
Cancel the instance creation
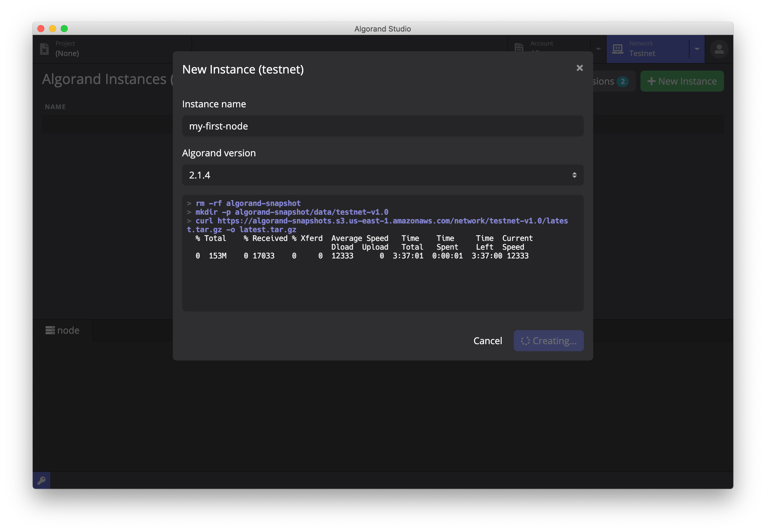coord(488,341)
